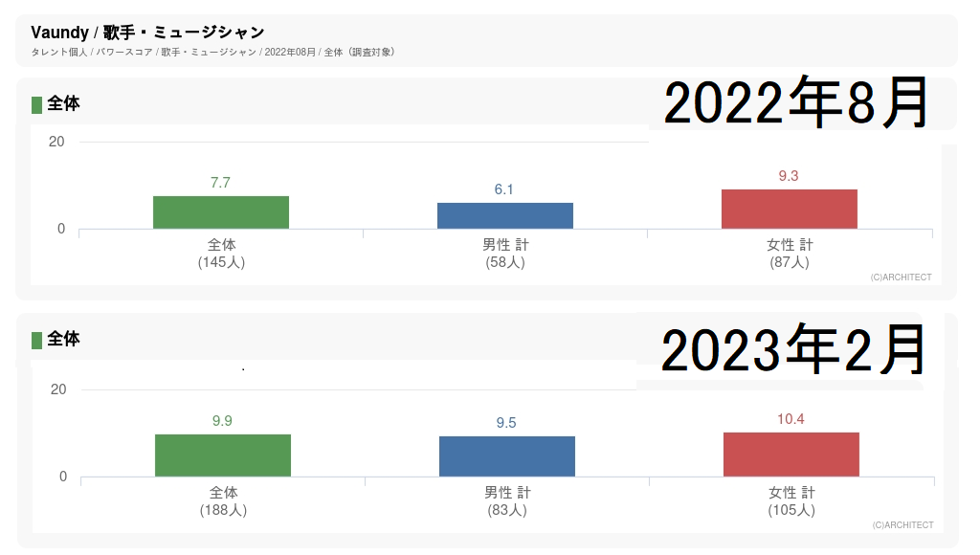Click the 男性 計 (83人) axis label
This screenshot has width=980, height=555.
point(506,501)
